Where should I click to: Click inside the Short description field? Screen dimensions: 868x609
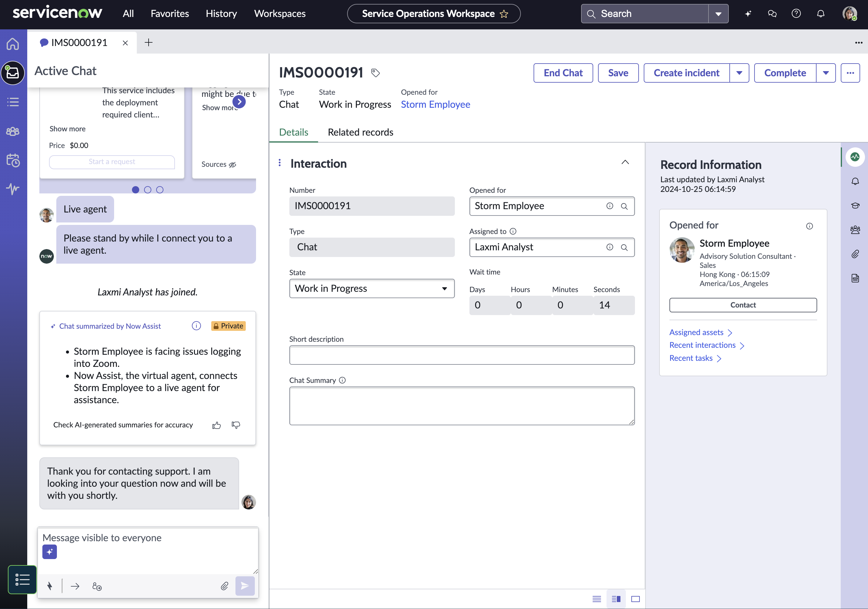point(461,355)
